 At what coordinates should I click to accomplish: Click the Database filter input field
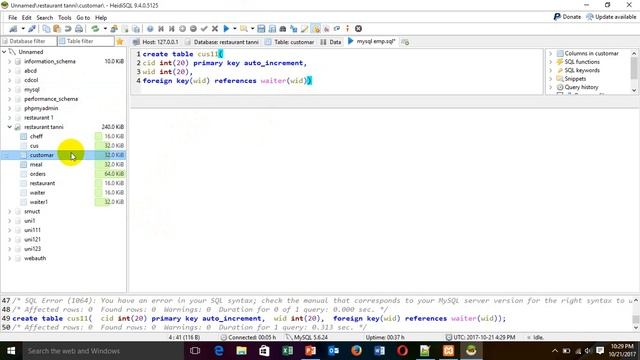tap(29, 41)
